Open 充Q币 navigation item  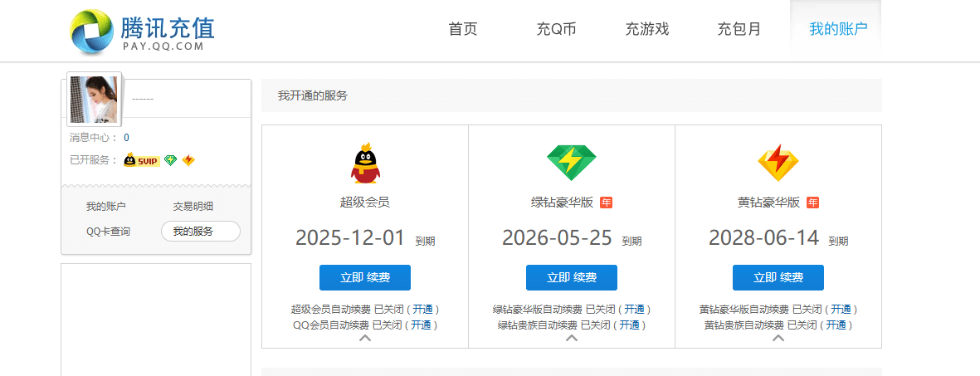[x=556, y=29]
